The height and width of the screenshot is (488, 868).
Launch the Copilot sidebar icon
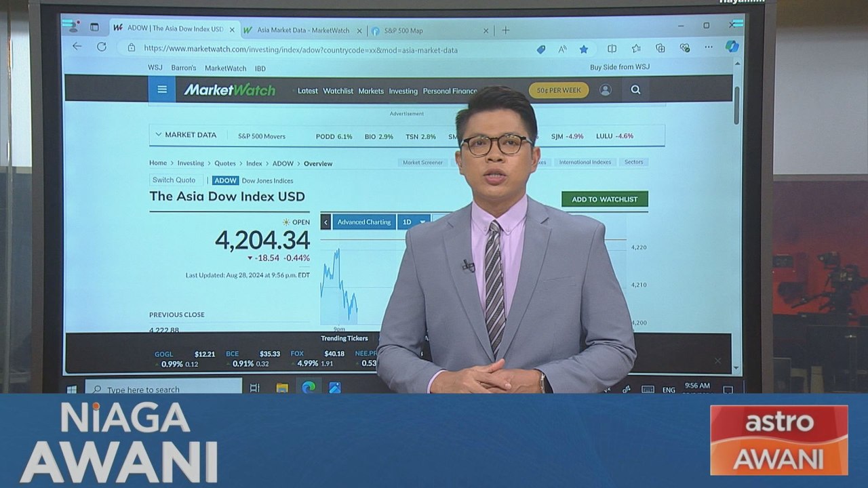[732, 47]
